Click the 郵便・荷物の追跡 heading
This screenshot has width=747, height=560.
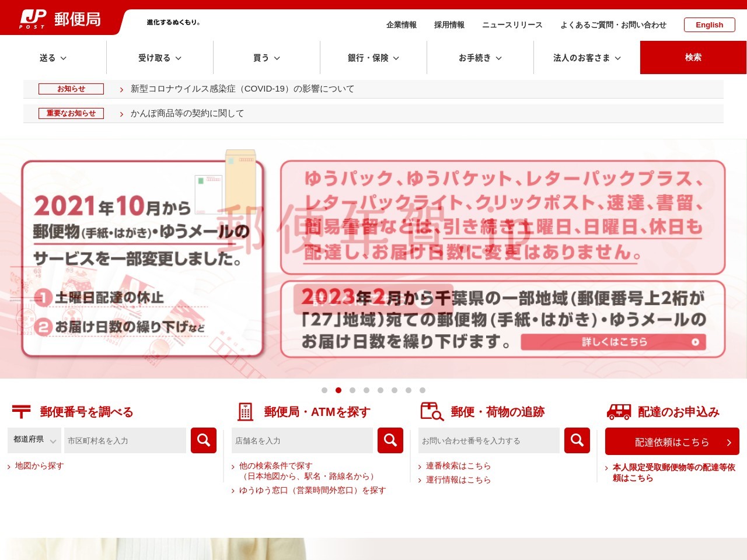click(x=498, y=412)
